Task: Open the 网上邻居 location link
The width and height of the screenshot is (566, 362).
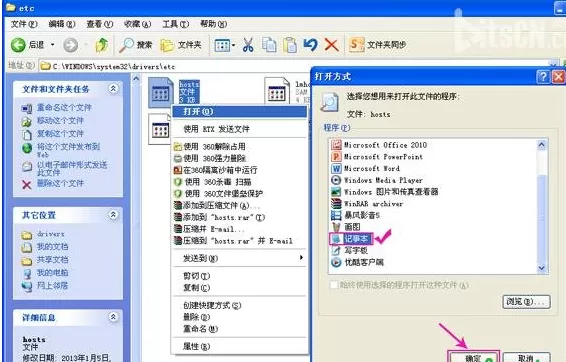Action: tap(52, 285)
